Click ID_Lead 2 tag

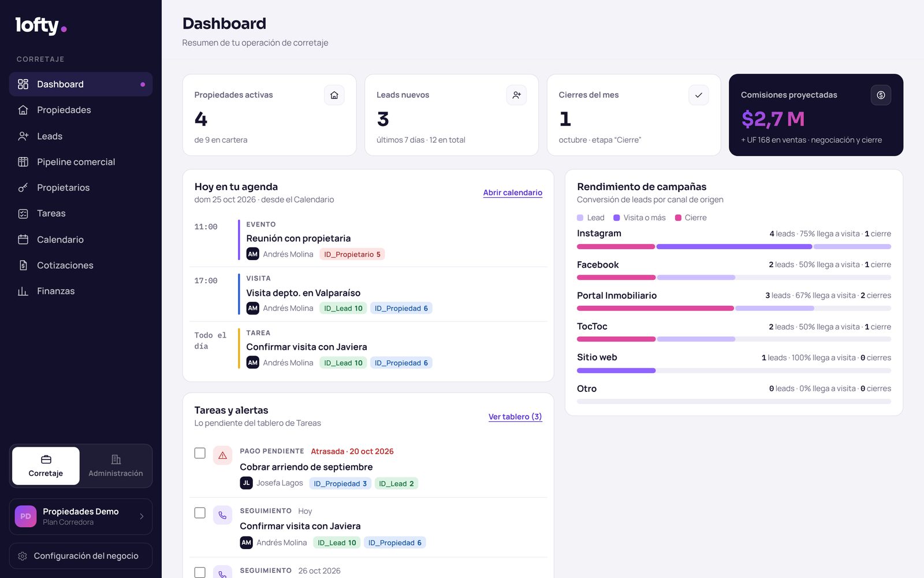pos(396,484)
